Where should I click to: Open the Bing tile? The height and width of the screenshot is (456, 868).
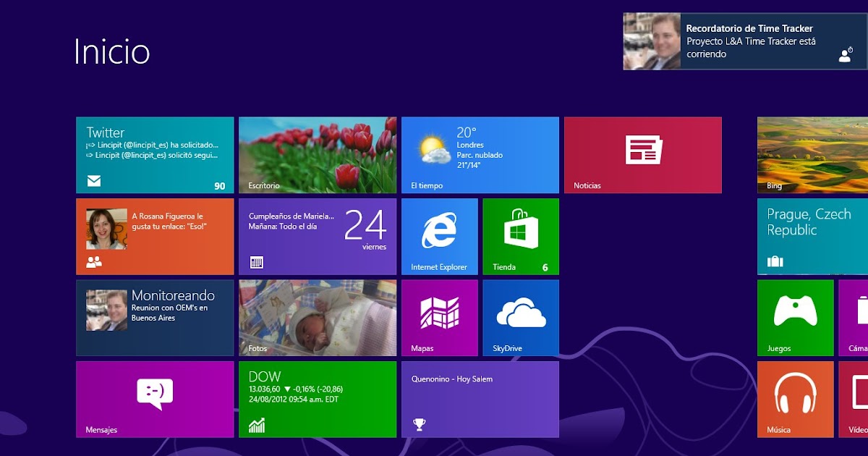click(812, 155)
